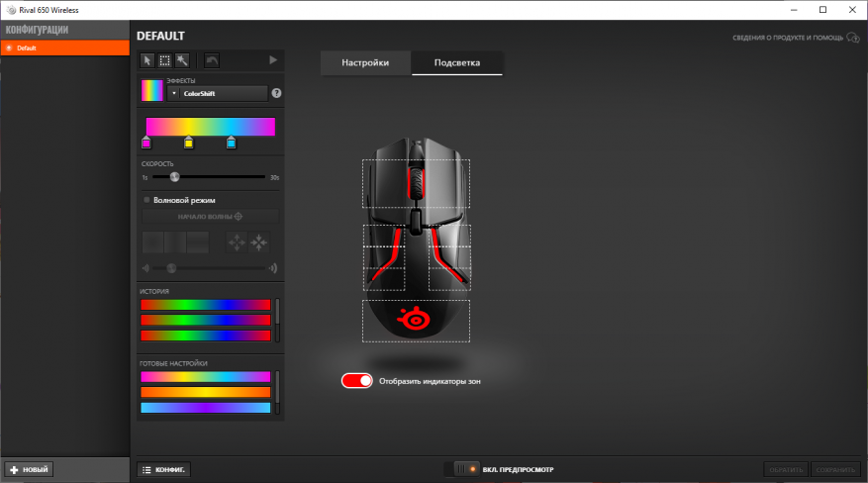Click the rainbow effect color preview swatch

coord(152,91)
